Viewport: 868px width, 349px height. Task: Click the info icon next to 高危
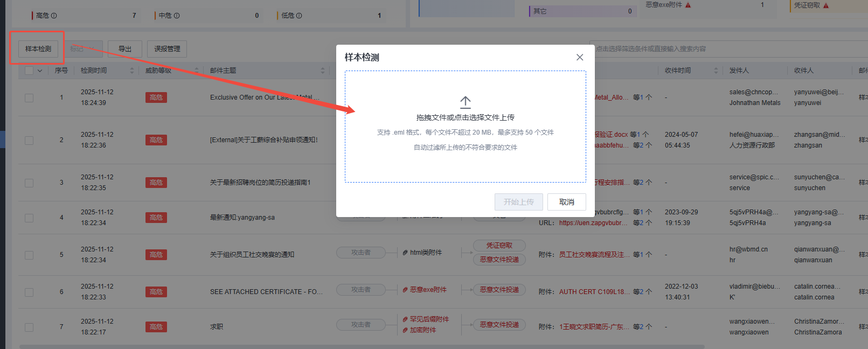(54, 16)
